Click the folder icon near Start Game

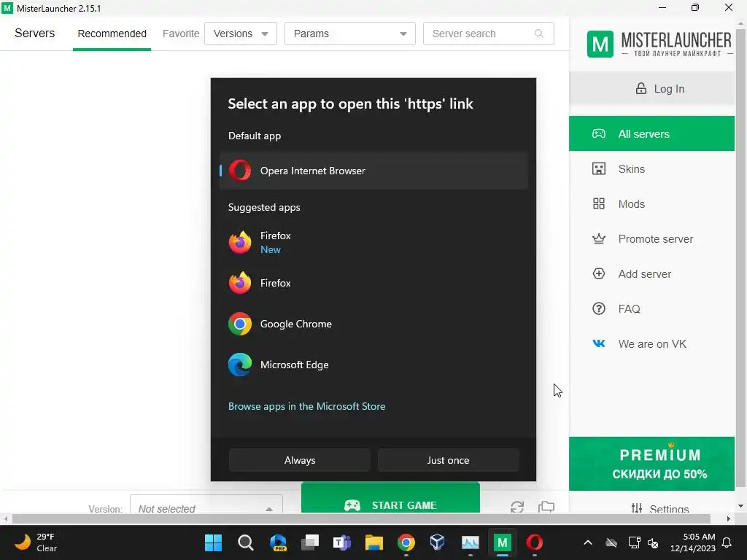click(x=546, y=507)
